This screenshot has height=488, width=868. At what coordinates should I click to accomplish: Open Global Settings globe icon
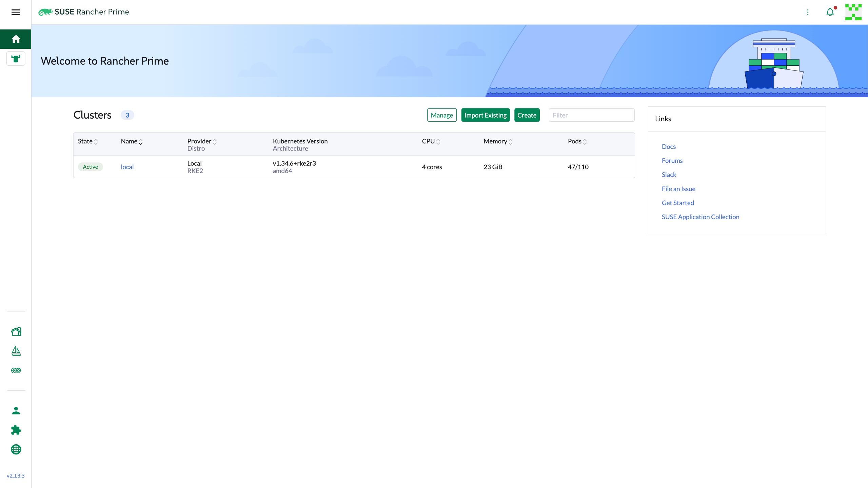(x=16, y=449)
